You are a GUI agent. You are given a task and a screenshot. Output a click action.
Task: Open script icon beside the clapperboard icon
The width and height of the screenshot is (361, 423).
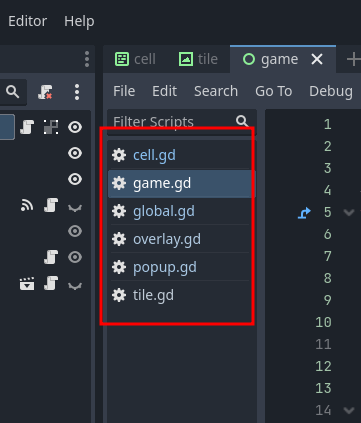click(x=51, y=284)
